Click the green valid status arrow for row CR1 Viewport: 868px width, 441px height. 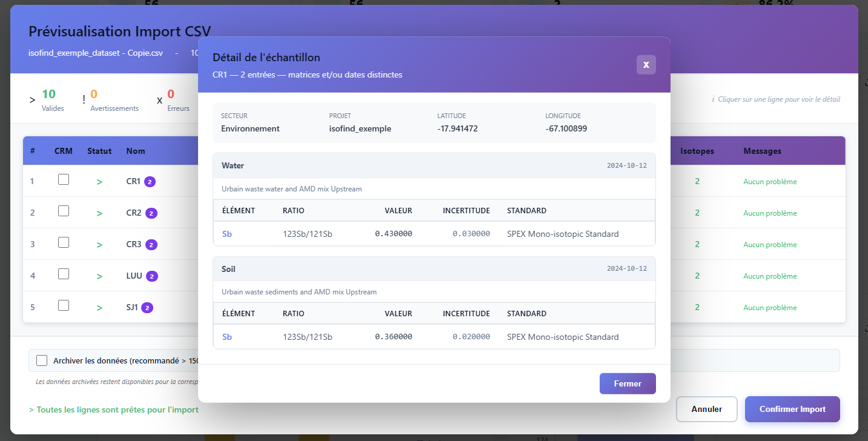(99, 181)
